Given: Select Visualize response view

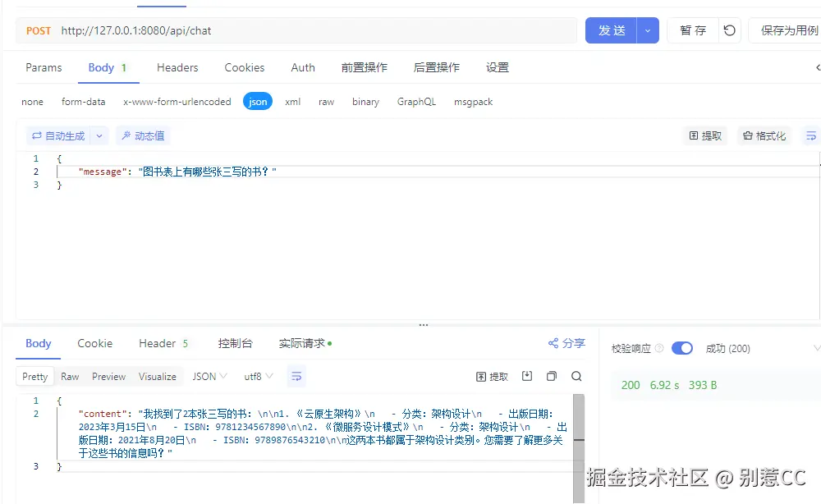Looking at the screenshot, I should click(x=157, y=376).
